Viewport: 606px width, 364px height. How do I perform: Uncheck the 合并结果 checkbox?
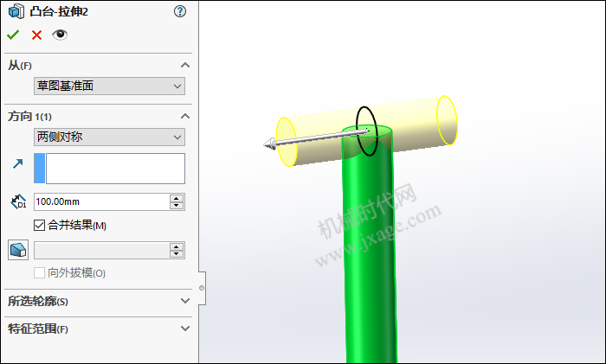coord(40,225)
